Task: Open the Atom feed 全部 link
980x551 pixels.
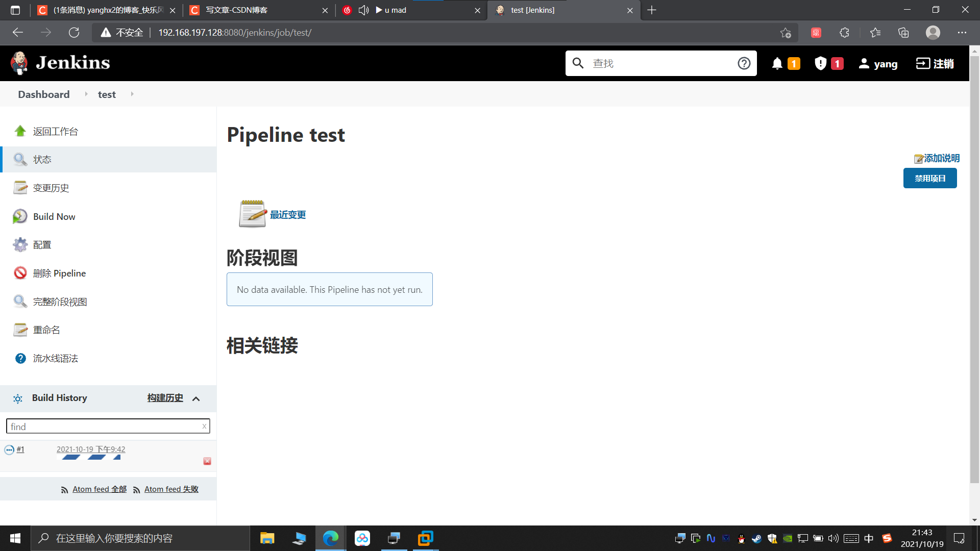Action: (x=99, y=489)
